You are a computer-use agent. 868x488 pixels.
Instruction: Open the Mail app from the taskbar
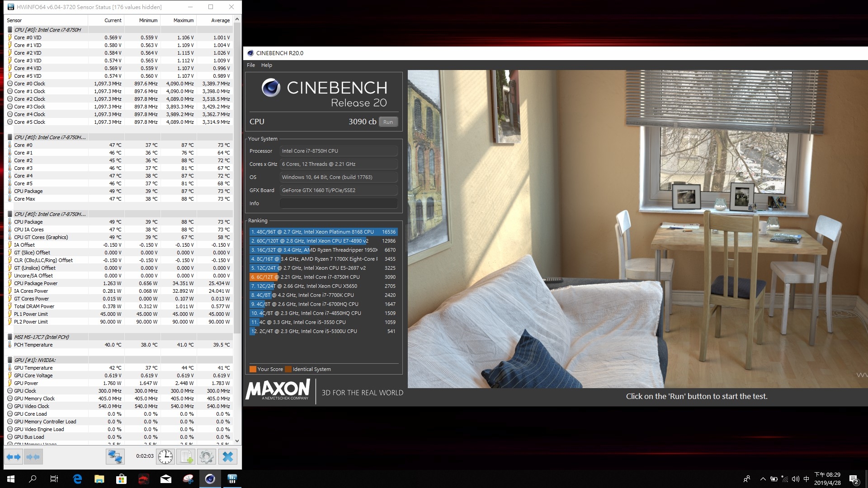(x=165, y=479)
